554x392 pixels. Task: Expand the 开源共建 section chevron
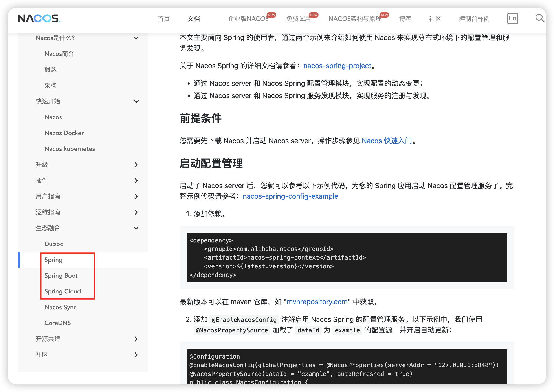[x=136, y=339]
